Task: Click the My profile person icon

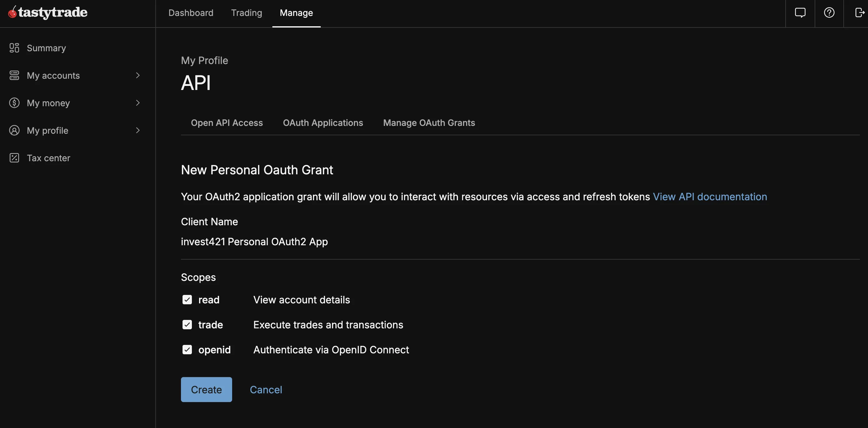Action: (x=14, y=130)
